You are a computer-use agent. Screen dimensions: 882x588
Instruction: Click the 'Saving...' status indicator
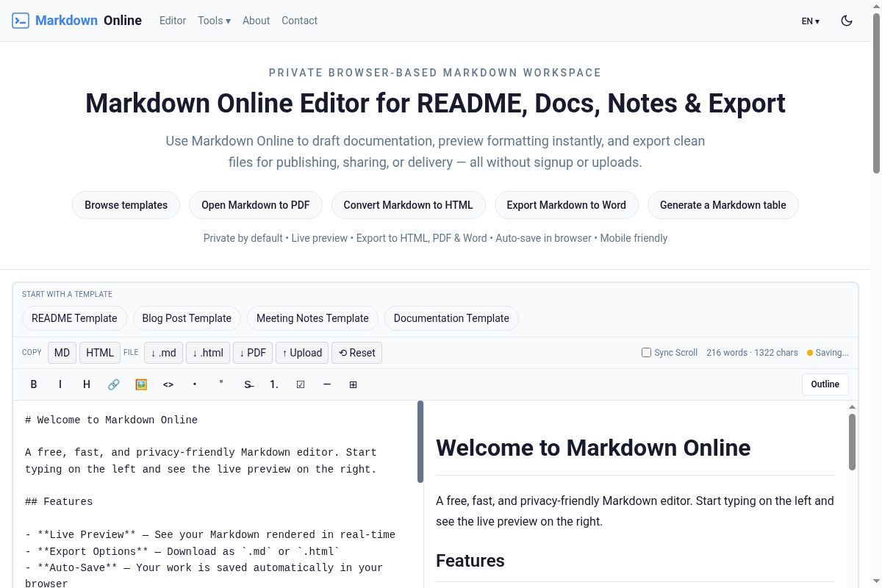point(828,353)
